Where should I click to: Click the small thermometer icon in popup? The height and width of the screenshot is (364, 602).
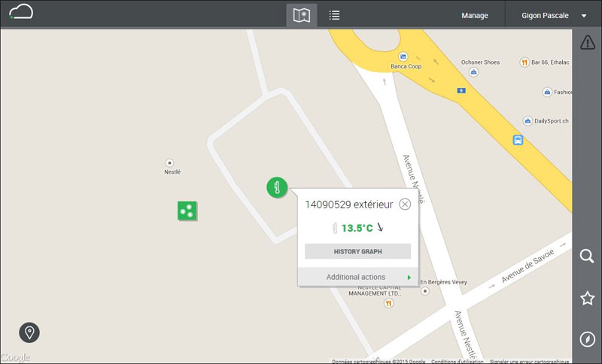[335, 228]
